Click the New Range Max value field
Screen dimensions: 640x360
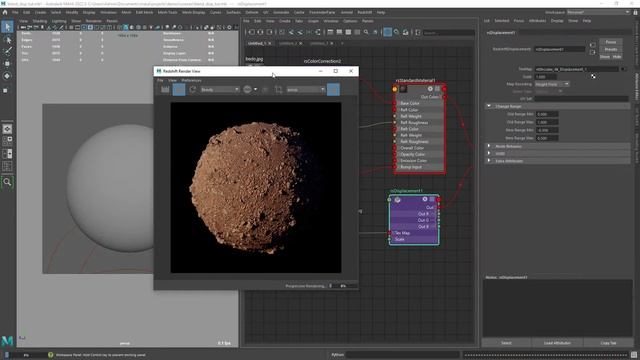click(x=547, y=138)
